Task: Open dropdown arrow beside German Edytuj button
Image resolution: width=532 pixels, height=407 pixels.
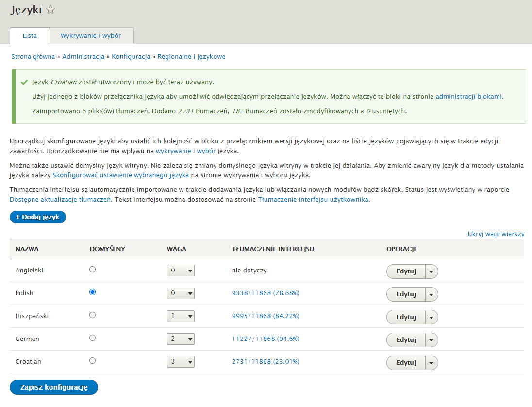Action: point(431,340)
